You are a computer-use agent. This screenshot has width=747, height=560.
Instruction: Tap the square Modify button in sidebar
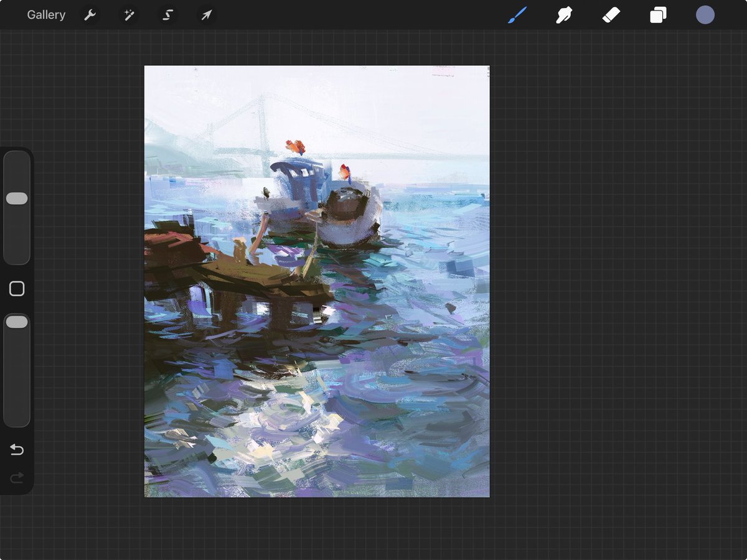click(17, 289)
